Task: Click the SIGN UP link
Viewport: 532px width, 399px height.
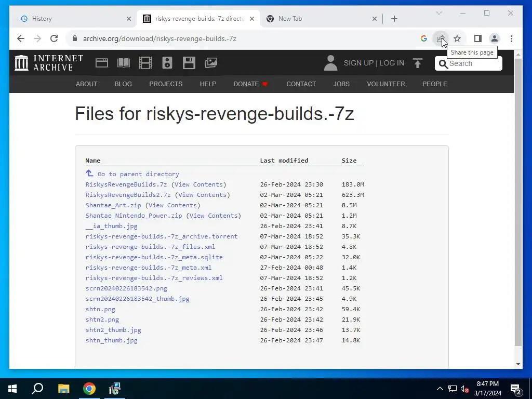Action: point(358,63)
